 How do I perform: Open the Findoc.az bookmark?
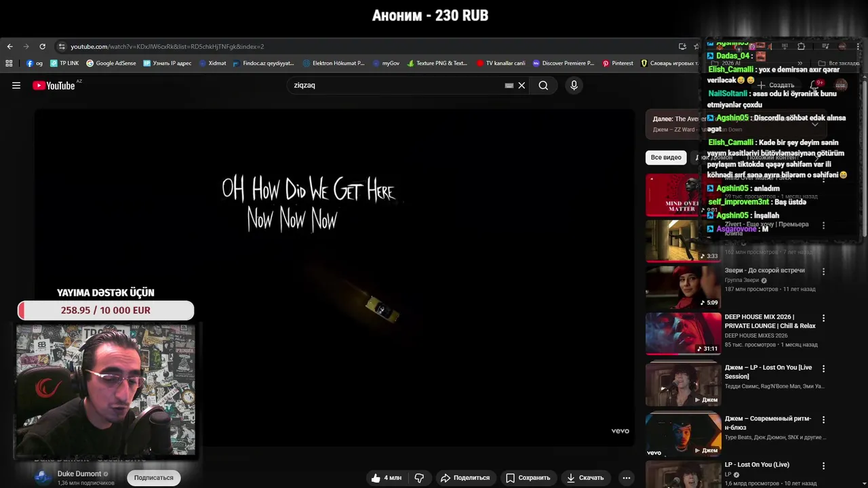click(x=263, y=63)
